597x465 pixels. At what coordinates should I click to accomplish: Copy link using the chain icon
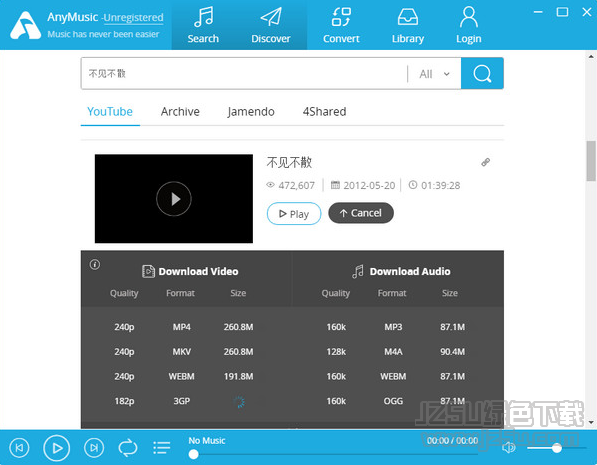485,163
